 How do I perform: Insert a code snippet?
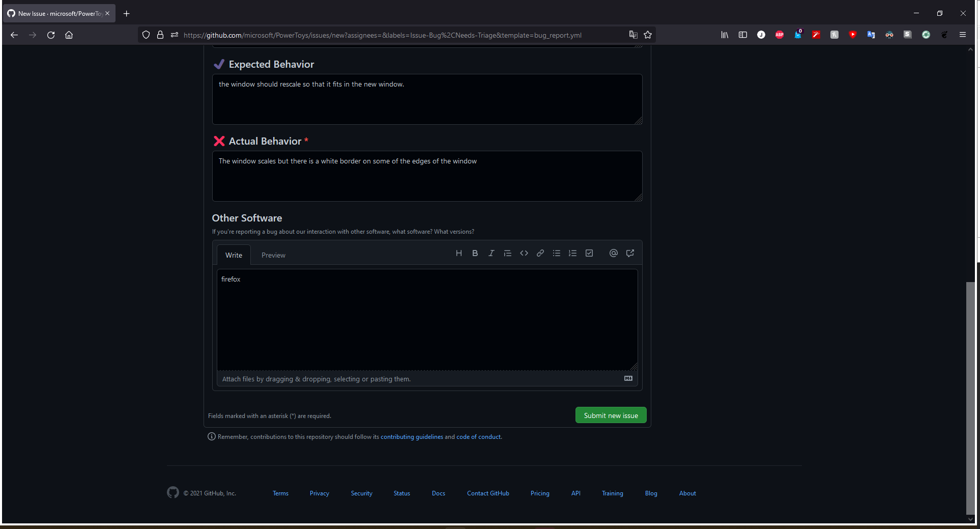click(x=524, y=253)
